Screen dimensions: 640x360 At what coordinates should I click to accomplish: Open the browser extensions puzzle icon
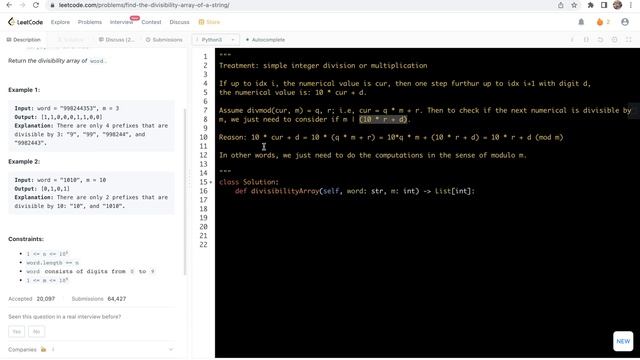tap(590, 5)
